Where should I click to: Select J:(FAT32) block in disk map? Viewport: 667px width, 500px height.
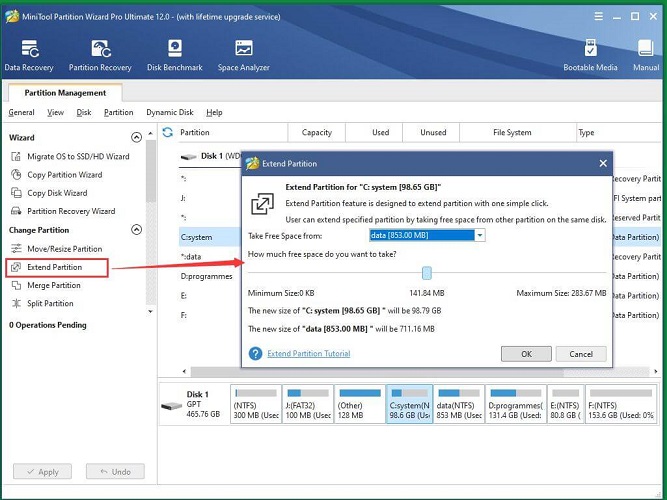[x=308, y=404]
